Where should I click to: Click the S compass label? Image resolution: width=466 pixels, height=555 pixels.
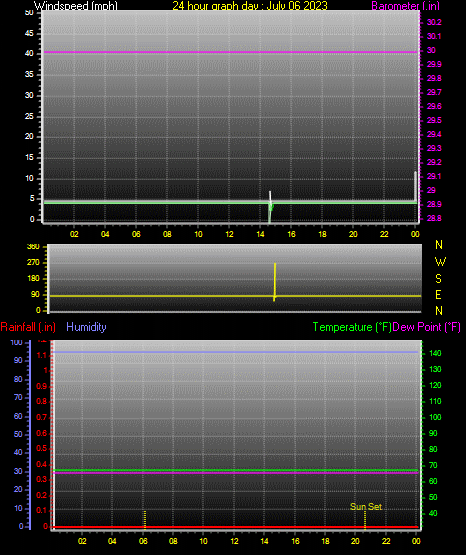click(x=438, y=279)
